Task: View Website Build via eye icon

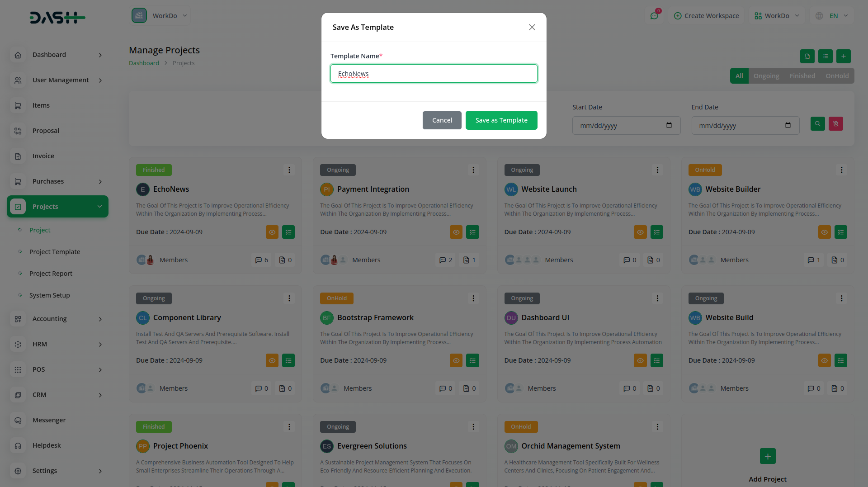Action: click(825, 360)
